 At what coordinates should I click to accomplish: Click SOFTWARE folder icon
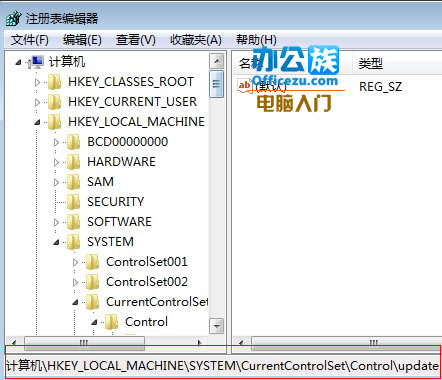tap(73, 222)
